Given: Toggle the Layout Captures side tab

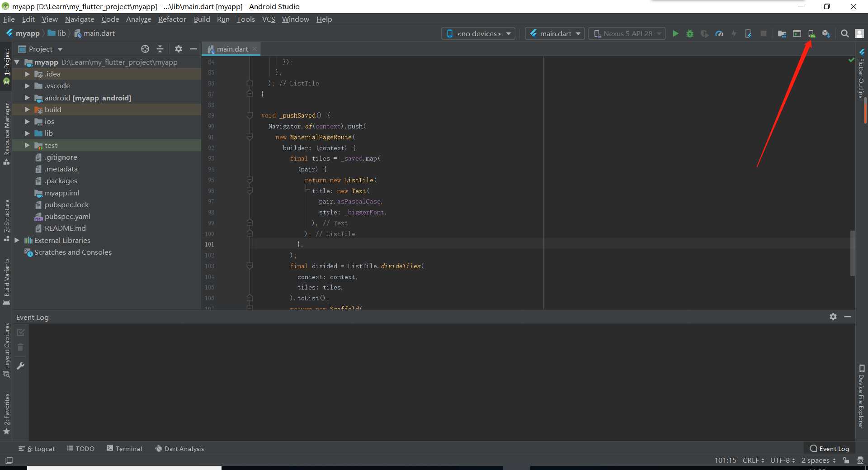Looking at the screenshot, I should [x=6, y=350].
